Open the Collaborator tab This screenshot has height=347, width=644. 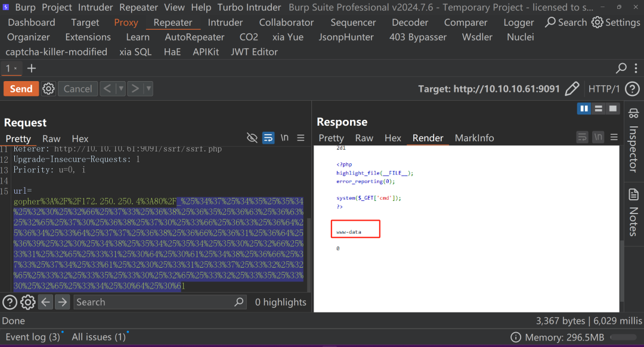pos(286,23)
